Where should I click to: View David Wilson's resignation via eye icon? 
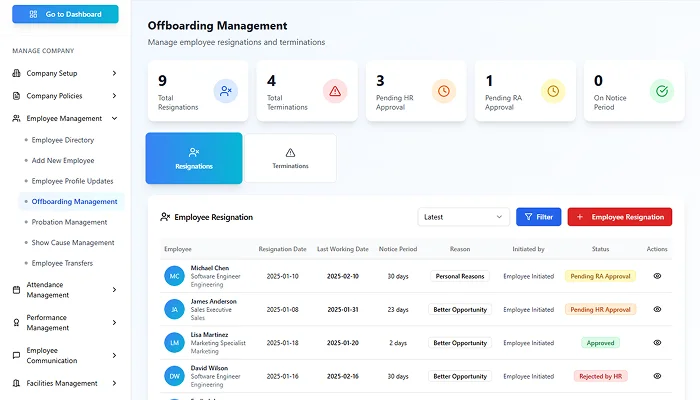coord(657,376)
